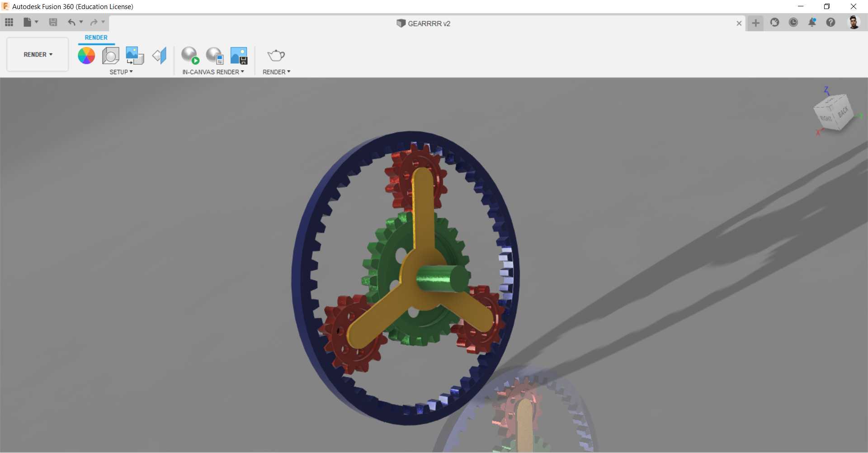
Task: Open the RENDER workspace dropdown
Action: pos(38,54)
